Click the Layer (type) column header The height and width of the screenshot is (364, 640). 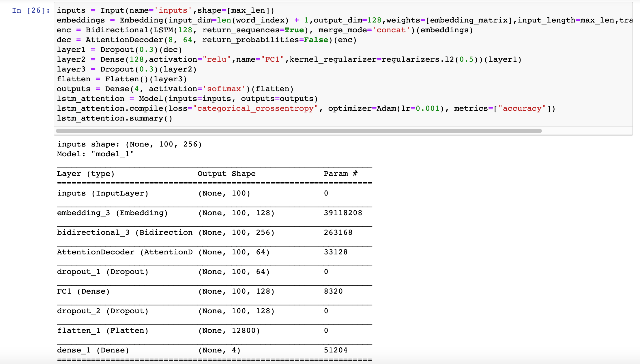(x=86, y=174)
